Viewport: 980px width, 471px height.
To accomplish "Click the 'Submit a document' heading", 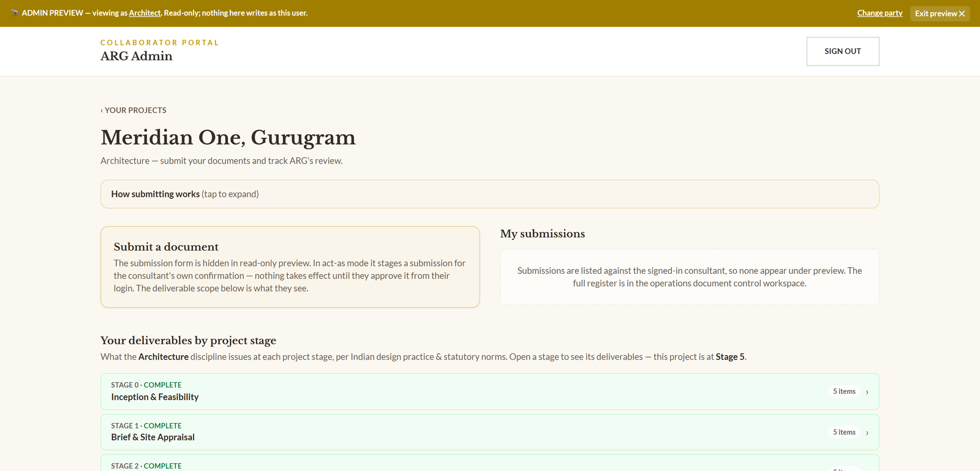I will tap(166, 247).
